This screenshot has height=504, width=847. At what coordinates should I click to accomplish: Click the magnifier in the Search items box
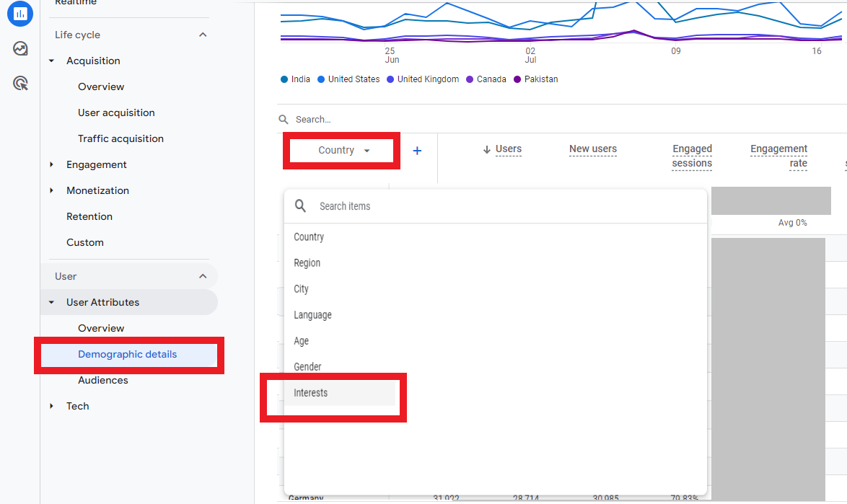(x=300, y=205)
